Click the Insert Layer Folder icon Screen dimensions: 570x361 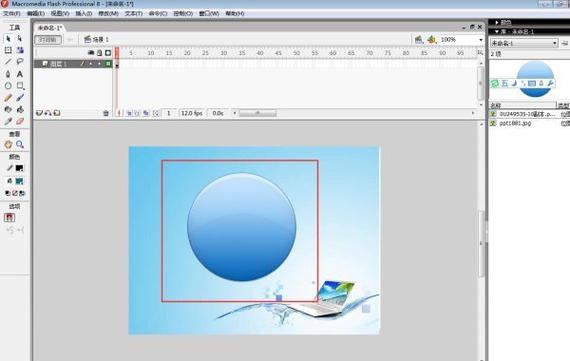pyautogui.click(x=57, y=113)
